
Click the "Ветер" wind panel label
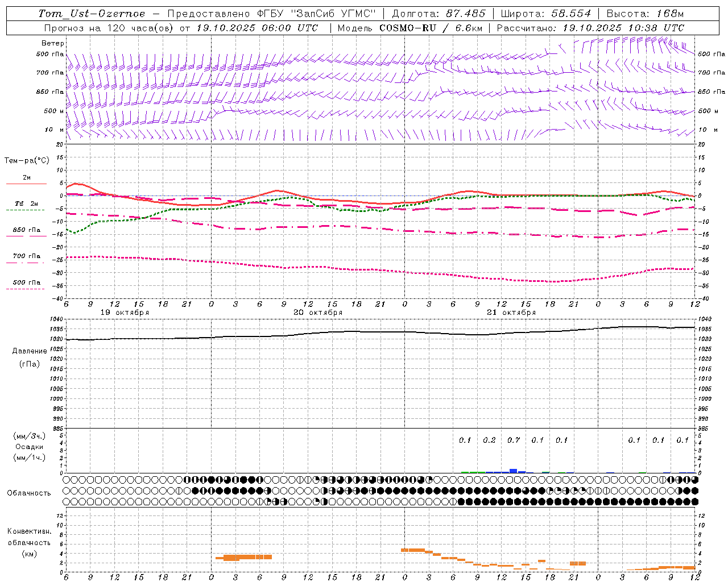tap(53, 43)
